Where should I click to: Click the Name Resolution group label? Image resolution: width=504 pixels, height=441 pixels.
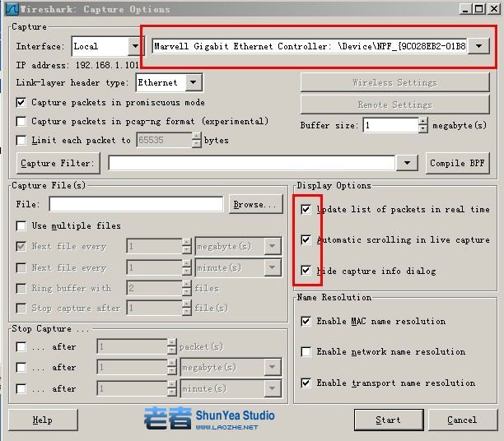coord(334,297)
